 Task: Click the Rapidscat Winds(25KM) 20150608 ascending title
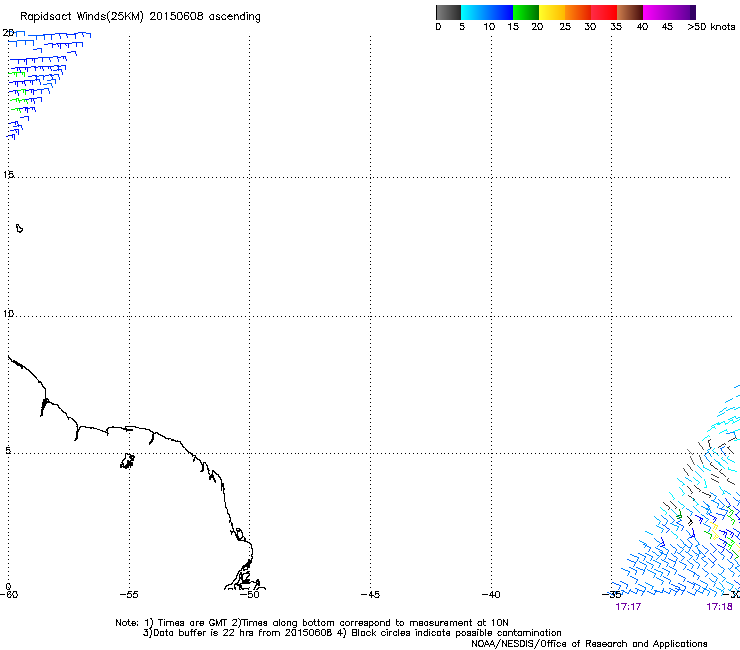140,17
